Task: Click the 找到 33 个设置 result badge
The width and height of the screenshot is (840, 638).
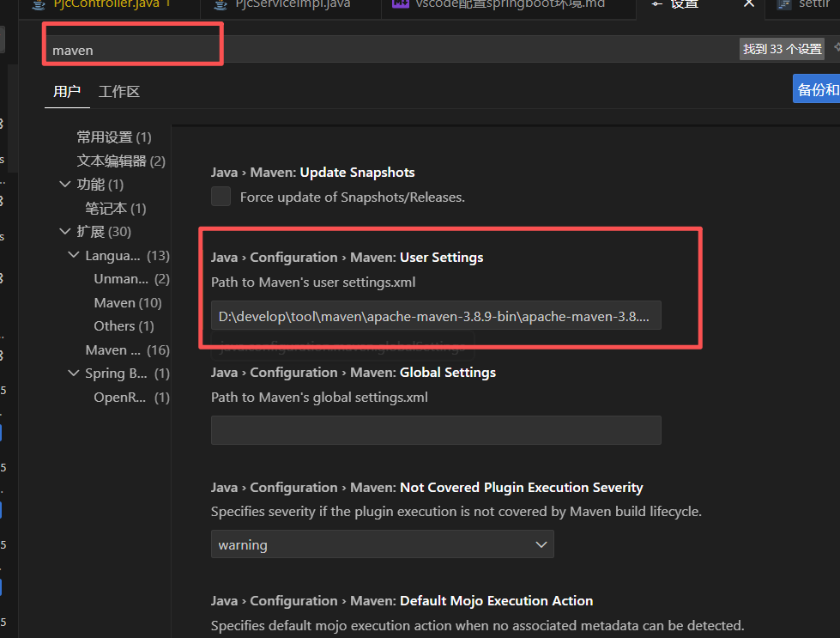Action: pyautogui.click(x=783, y=50)
